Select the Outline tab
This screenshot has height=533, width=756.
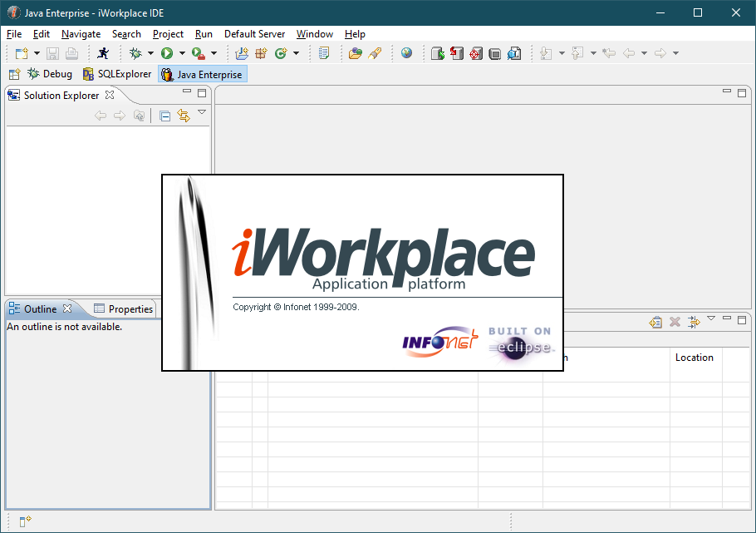click(40, 309)
